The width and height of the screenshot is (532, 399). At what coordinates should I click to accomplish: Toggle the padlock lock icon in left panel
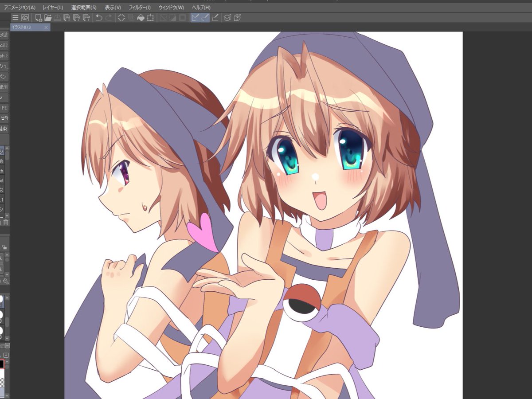click(x=4, y=247)
